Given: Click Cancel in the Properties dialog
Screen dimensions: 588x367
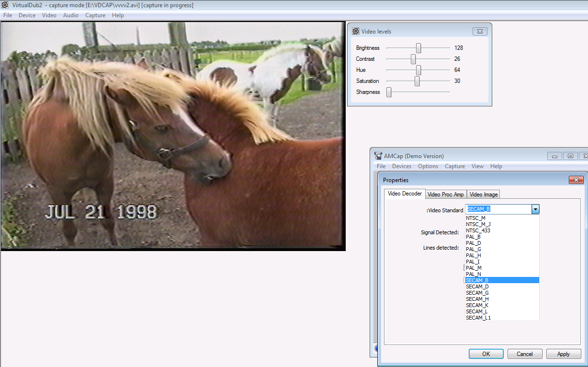Looking at the screenshot, I should [525, 354].
